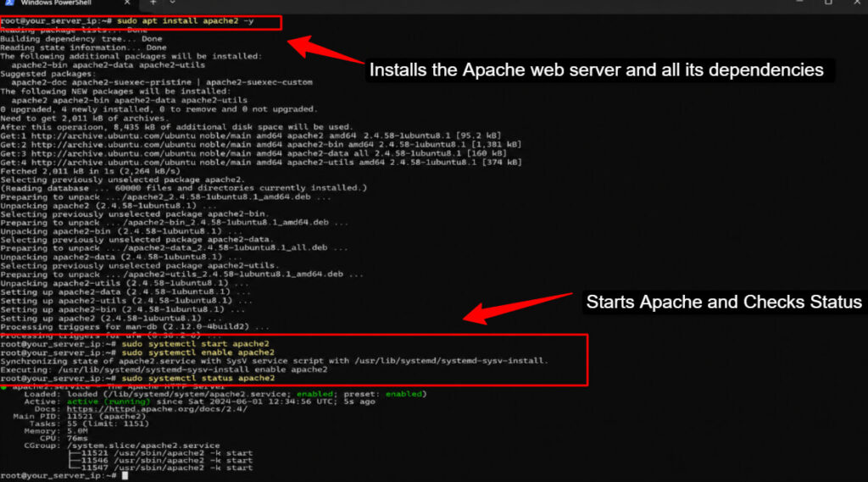Click the 'Loaded: loaded' service line
Image resolution: width=868 pixels, height=482 pixels.
pyautogui.click(x=225, y=394)
